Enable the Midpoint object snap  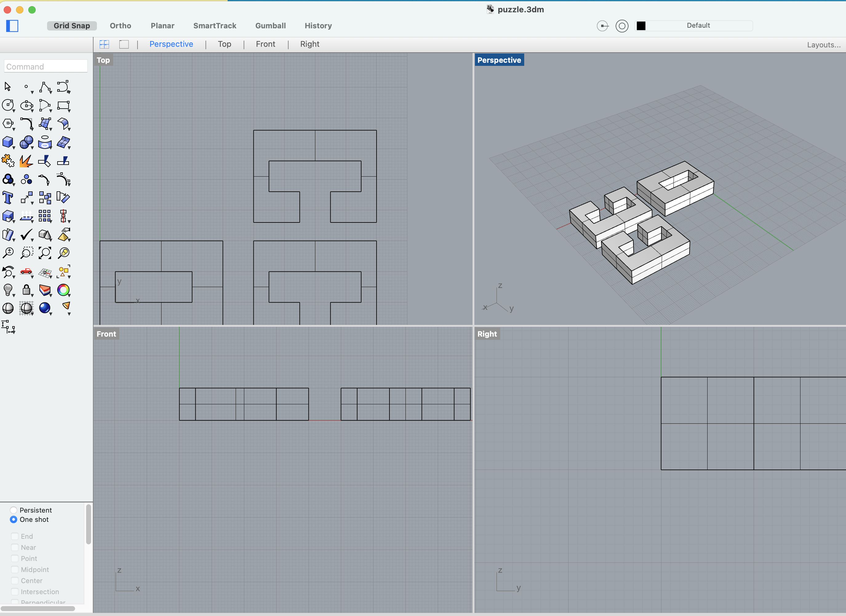coord(15,569)
